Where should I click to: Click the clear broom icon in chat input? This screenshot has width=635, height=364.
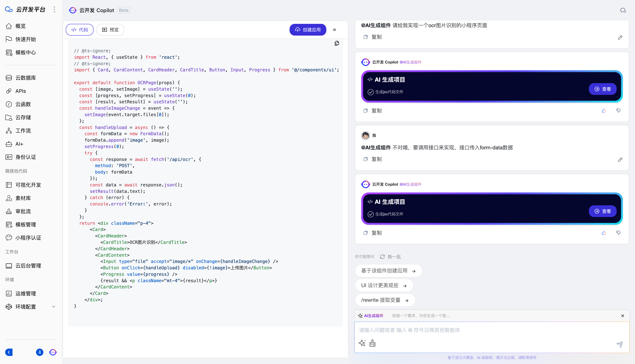coord(372,343)
